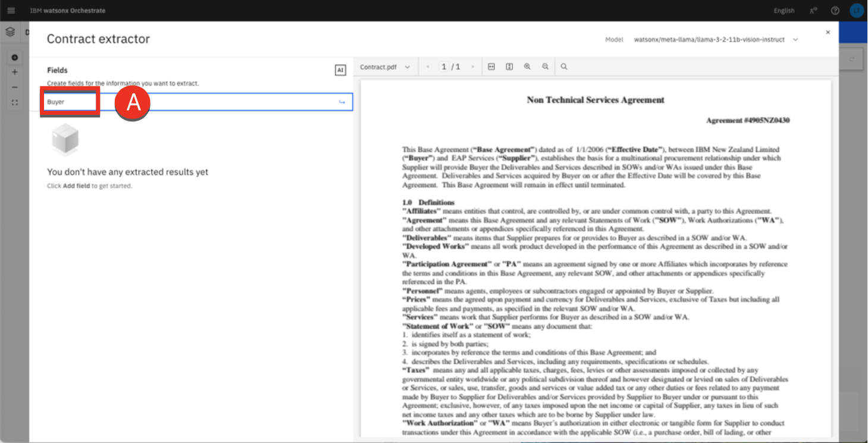This screenshot has height=443, width=868.
Task: Click the page number input box
Action: pyautogui.click(x=444, y=67)
